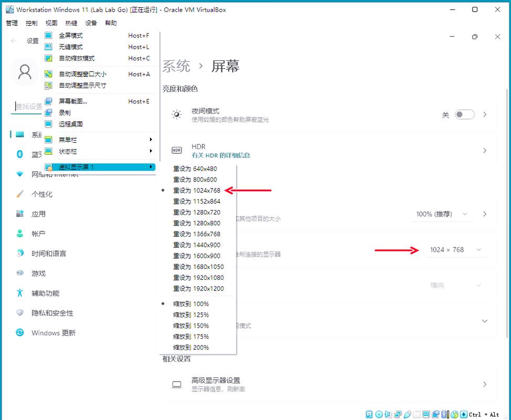Click the fullscreen mode menu icon
The image size is (511, 420).
48,35
